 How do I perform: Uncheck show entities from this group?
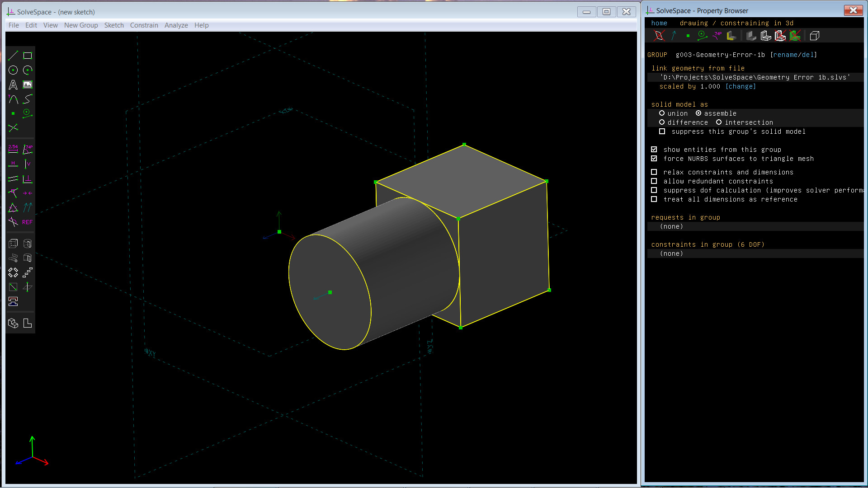pyautogui.click(x=654, y=149)
